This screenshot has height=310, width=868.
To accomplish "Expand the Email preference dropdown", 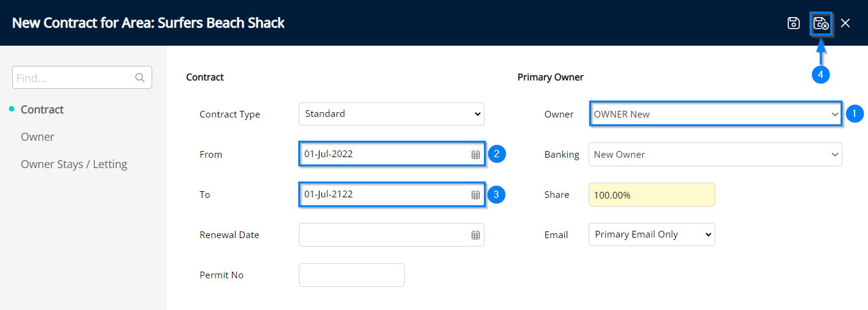I will (x=651, y=234).
